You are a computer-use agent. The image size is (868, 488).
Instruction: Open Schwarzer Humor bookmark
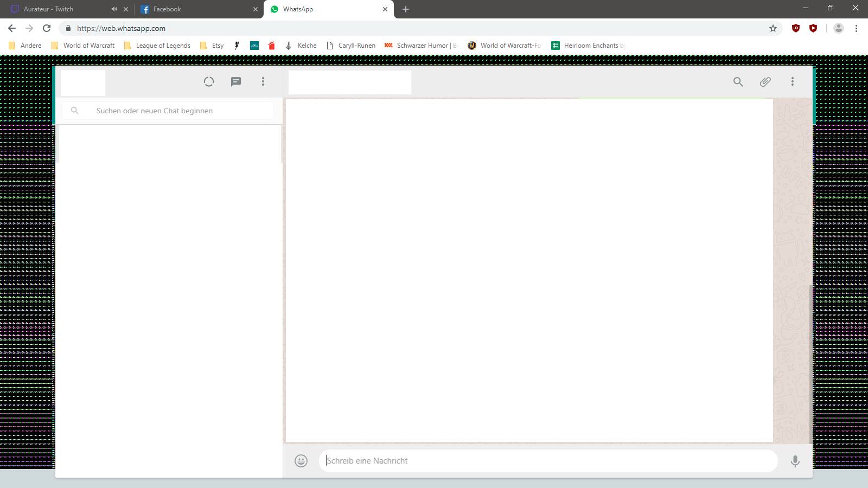[x=421, y=46]
